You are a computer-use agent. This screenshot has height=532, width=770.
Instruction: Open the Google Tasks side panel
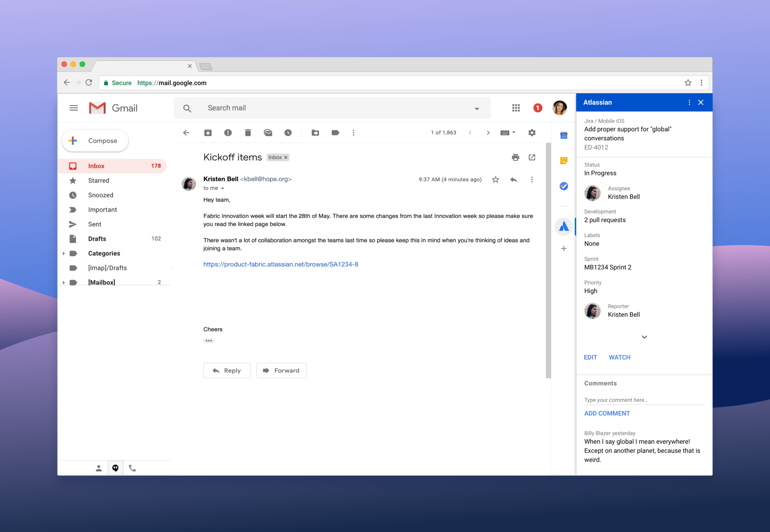(564, 186)
